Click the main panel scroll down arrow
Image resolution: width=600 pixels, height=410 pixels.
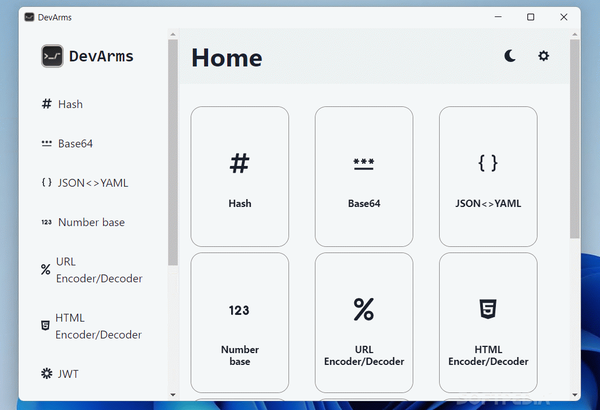[575, 394]
